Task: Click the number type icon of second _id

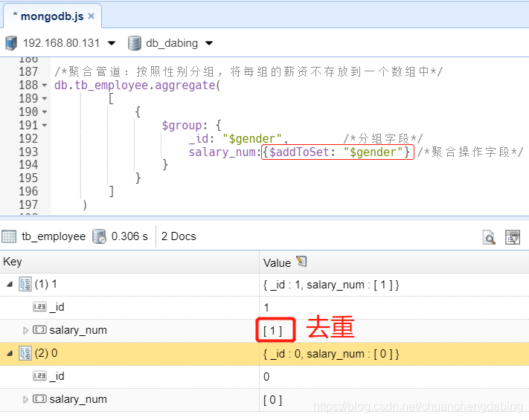Action: (x=39, y=376)
